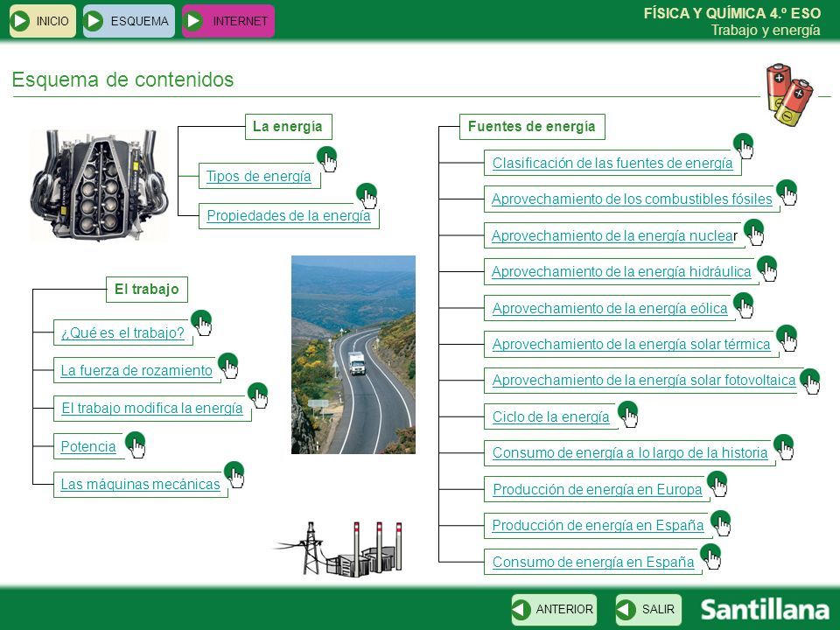Open Aprovechamiento de los combustibles fósiles link
The image size is (840, 630).
[x=632, y=199]
